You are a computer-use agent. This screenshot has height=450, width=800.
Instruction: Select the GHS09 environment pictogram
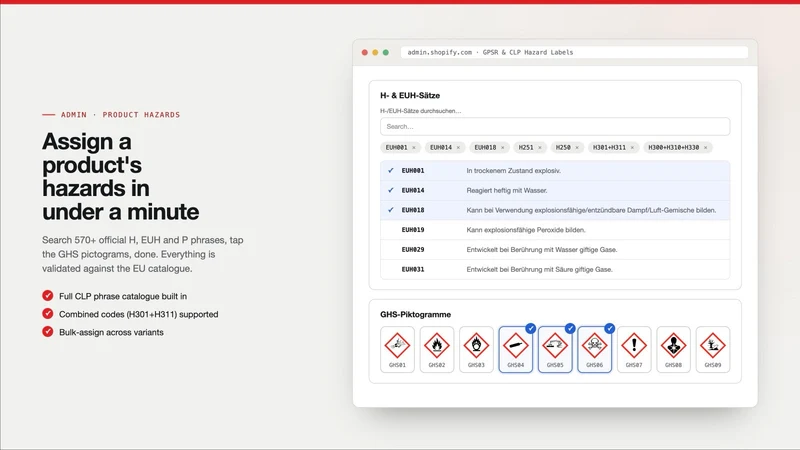coord(713,349)
